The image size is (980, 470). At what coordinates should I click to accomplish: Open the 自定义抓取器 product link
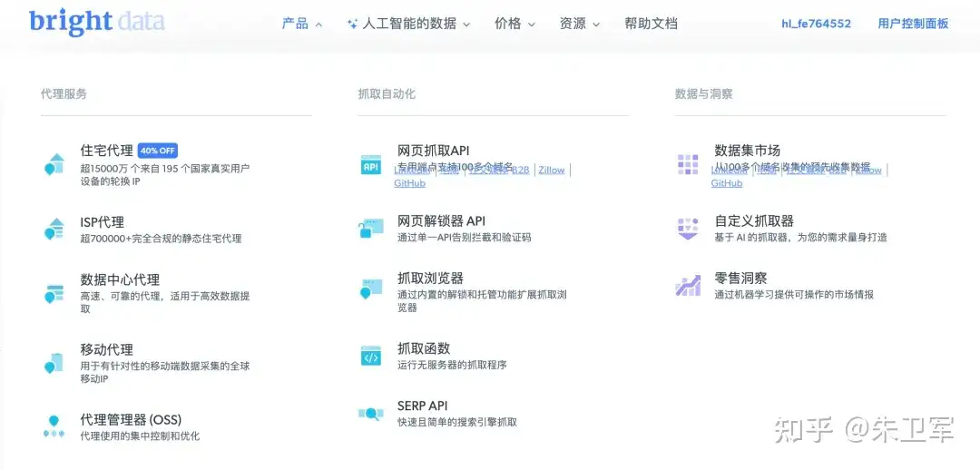coord(754,221)
